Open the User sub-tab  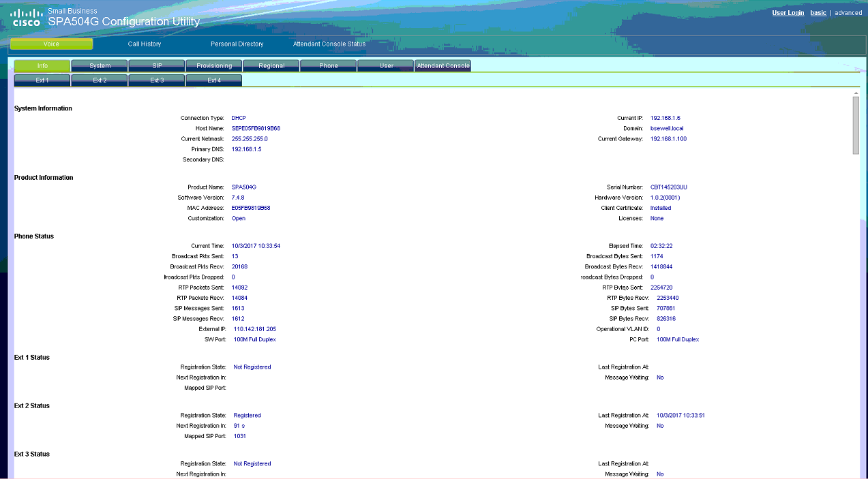point(386,66)
